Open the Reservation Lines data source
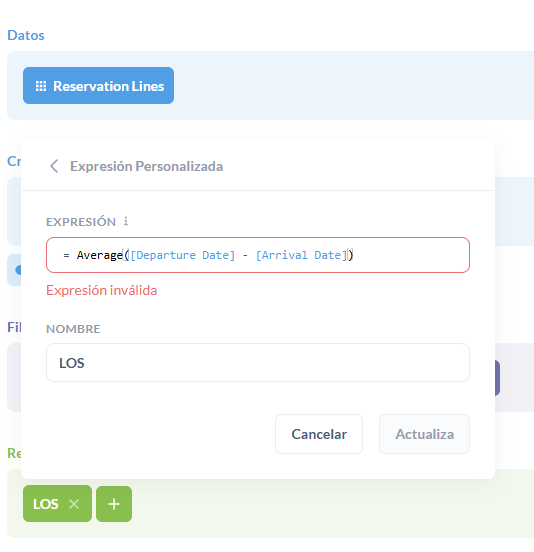This screenshot has width=534, height=552. tap(99, 86)
